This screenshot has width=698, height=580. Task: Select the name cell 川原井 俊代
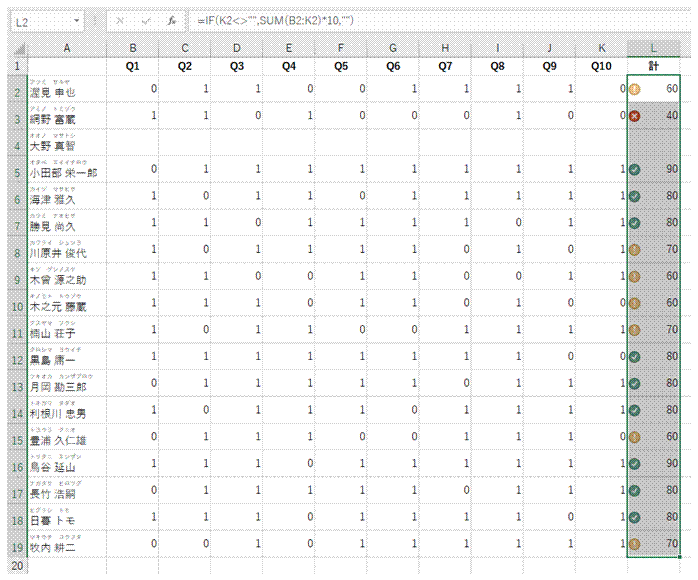coord(67,249)
